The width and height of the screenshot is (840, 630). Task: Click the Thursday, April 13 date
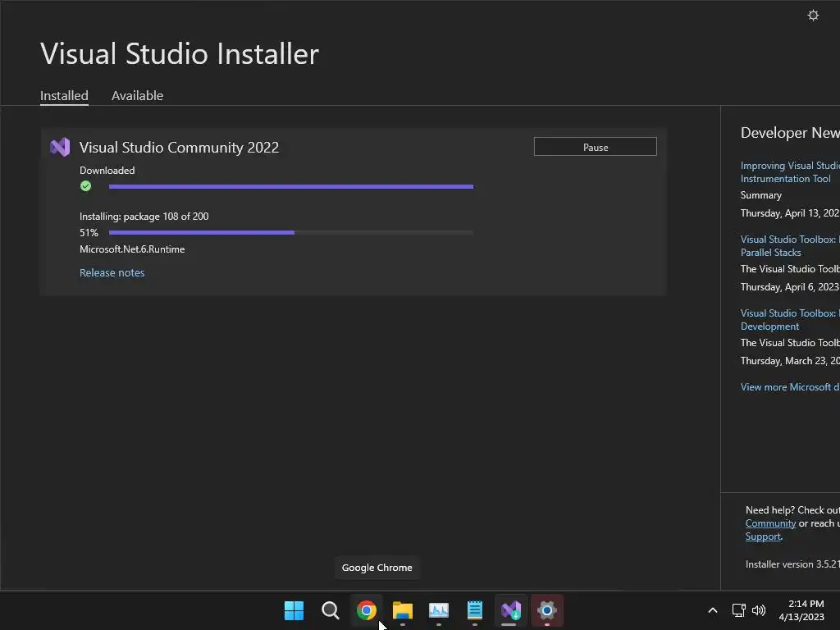pos(790,212)
